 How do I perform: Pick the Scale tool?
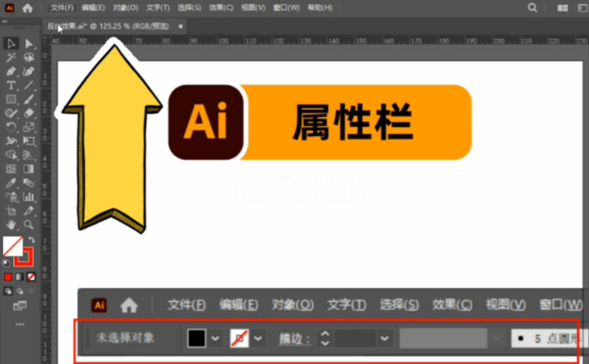tap(29, 127)
